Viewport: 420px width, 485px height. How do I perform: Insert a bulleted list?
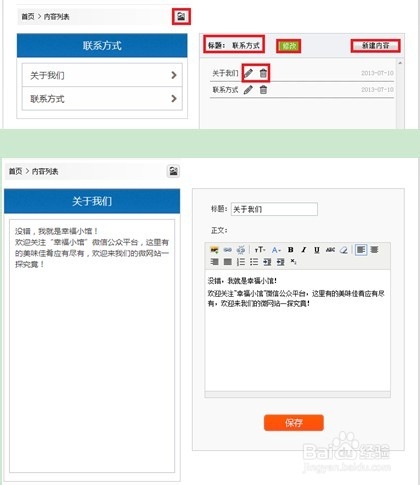pyautogui.click(x=254, y=262)
